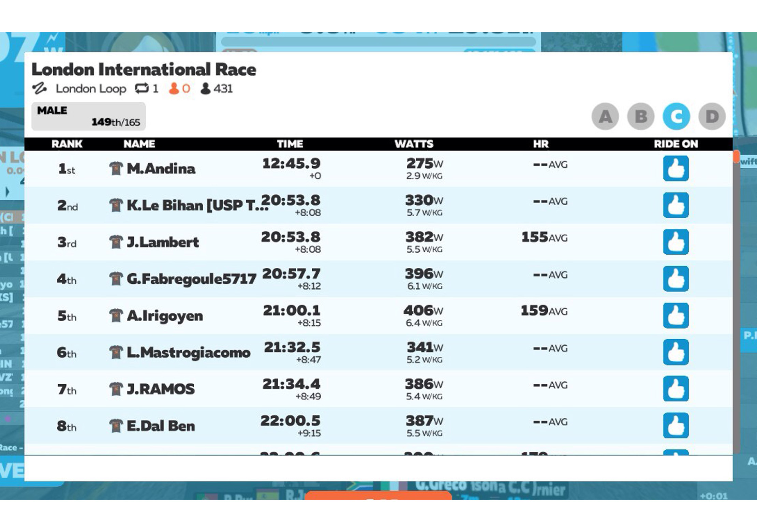757x532 pixels.
Task: Click Ride On button for E.Dal Ben
Action: point(676,426)
